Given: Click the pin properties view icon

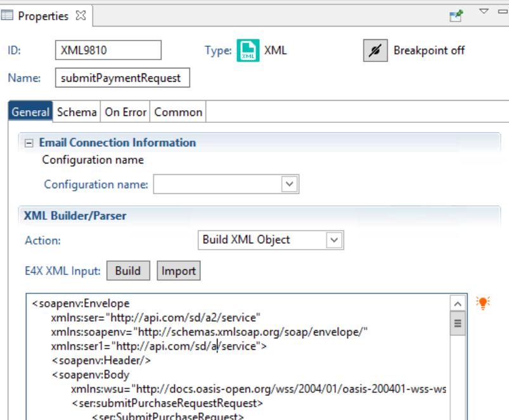Looking at the screenshot, I should click(x=456, y=16).
